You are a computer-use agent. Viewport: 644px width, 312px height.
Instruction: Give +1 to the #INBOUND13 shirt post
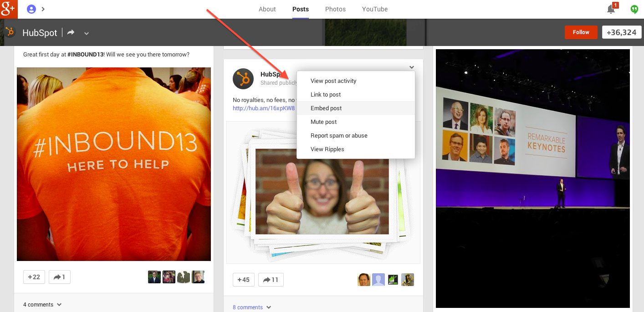tap(34, 276)
